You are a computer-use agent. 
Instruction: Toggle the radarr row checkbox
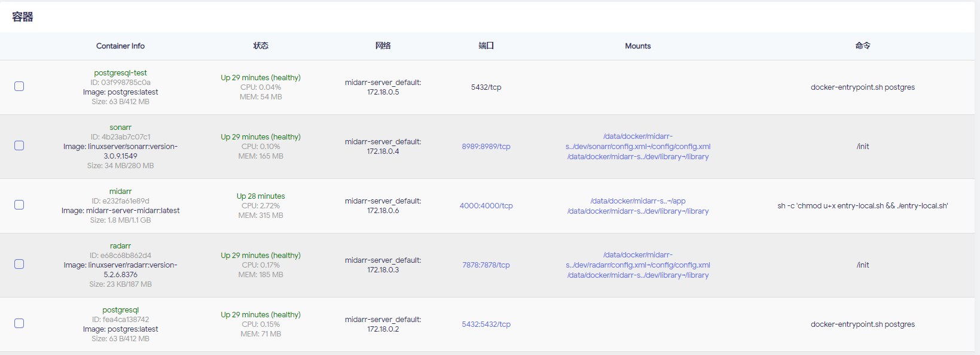[x=19, y=264]
